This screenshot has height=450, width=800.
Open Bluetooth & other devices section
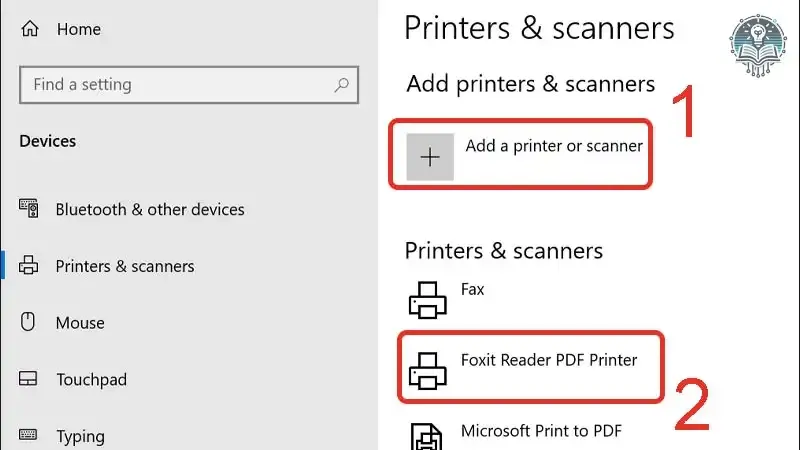[150, 209]
